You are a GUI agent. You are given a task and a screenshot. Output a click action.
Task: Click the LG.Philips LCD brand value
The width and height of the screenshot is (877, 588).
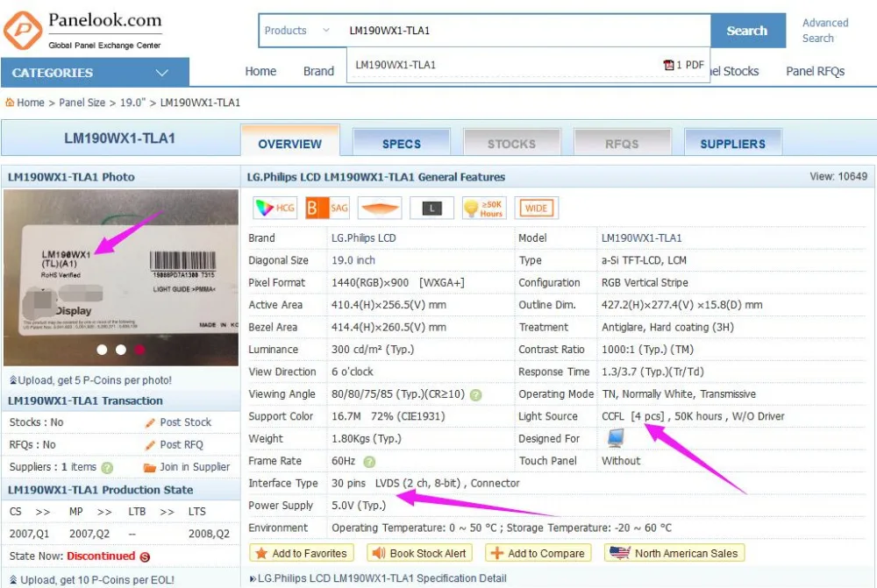pos(364,238)
